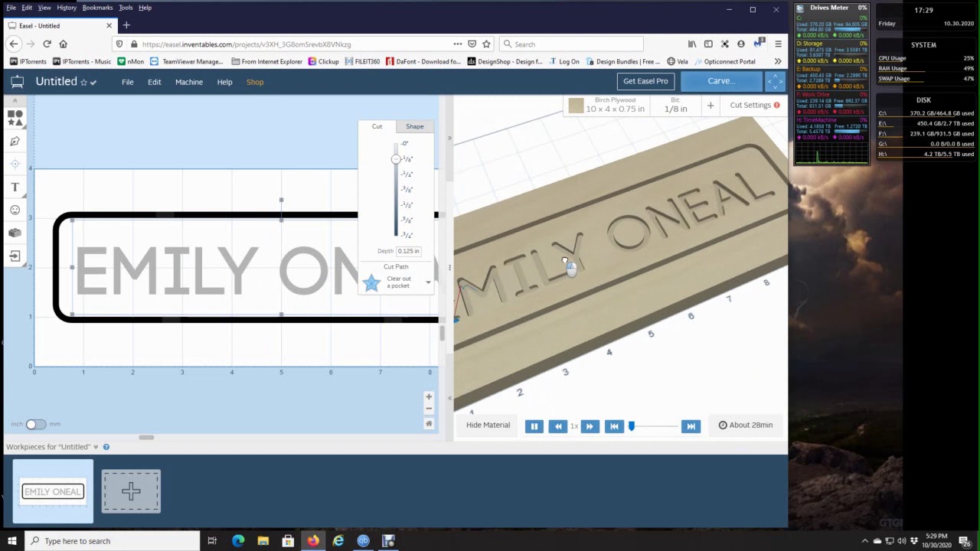Select the Pen tool
Image resolution: width=980 pixels, height=551 pixels.
click(15, 141)
